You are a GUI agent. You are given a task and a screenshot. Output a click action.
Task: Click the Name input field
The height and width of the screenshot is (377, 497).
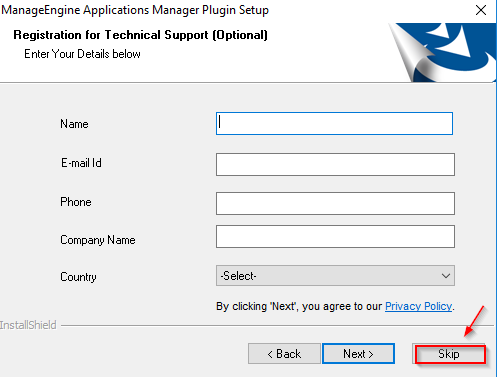tap(334, 124)
